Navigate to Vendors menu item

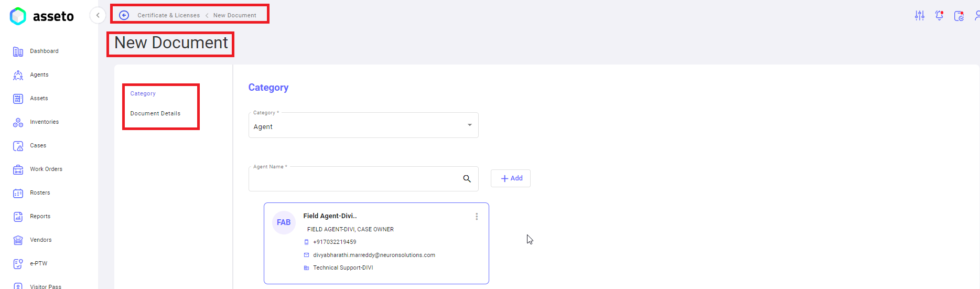[x=41, y=240]
